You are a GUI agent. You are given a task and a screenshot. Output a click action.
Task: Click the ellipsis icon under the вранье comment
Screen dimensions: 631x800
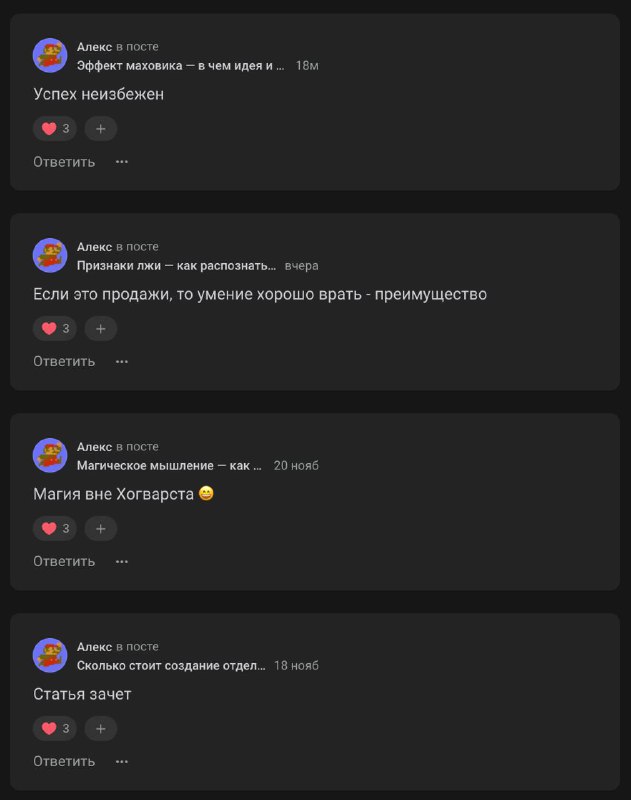tap(121, 361)
